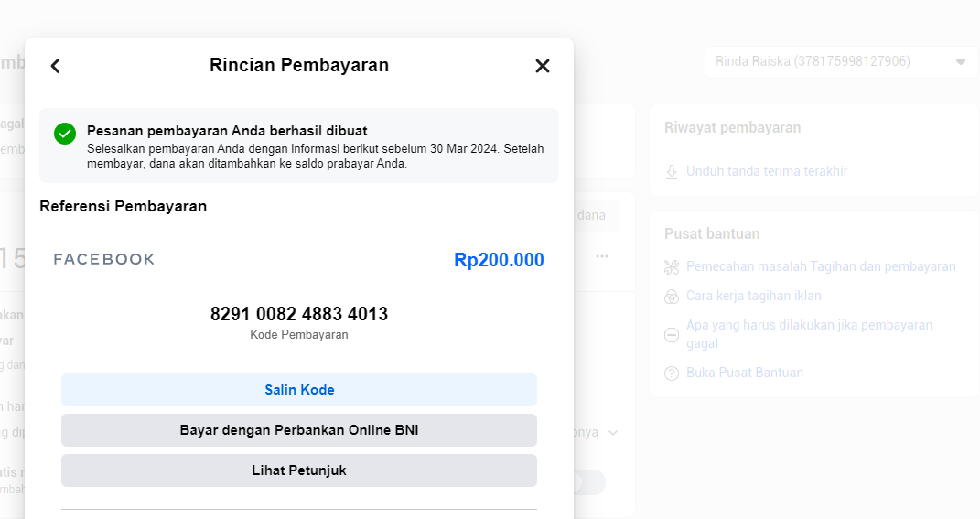Click the partially hidden dana button
980x519 pixels.
coord(595,216)
